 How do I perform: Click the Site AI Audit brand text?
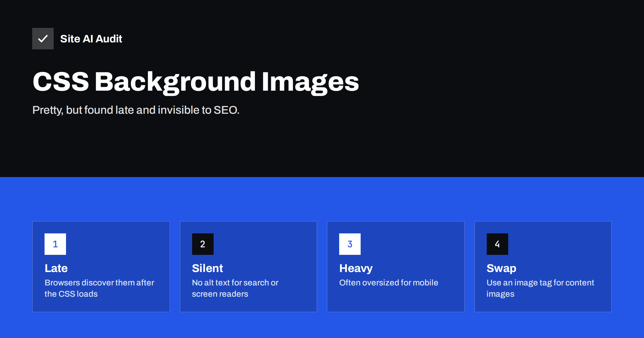tap(91, 39)
